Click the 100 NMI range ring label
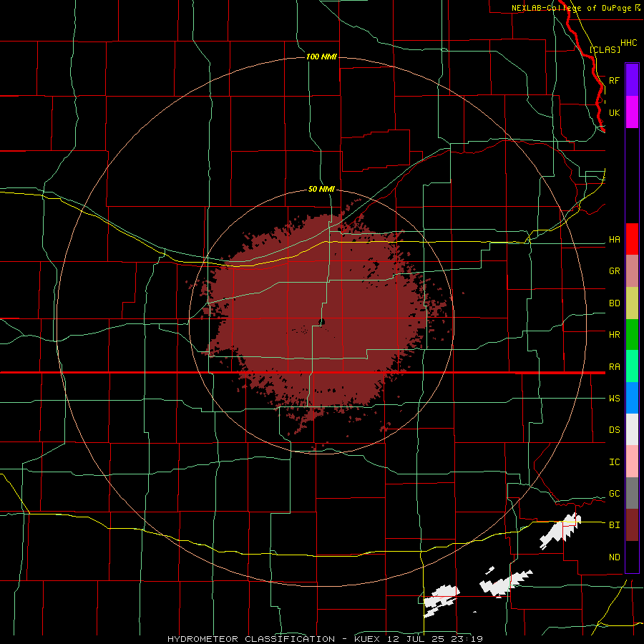 (321, 57)
